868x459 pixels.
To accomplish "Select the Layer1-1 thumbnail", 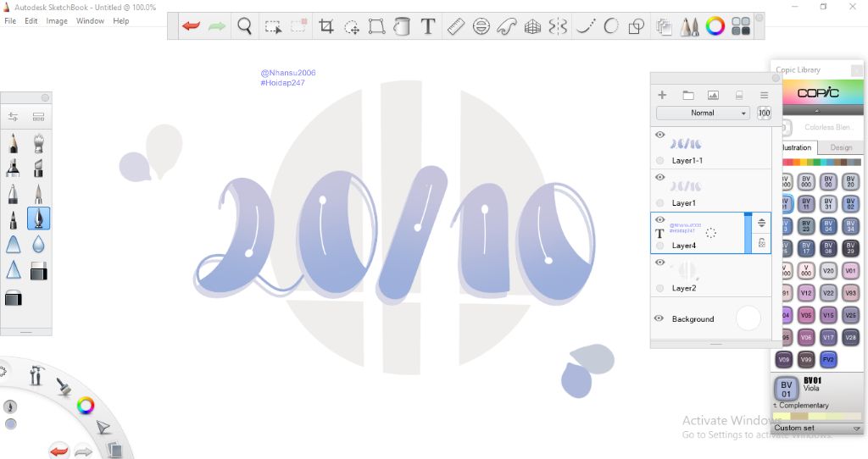I will click(687, 144).
